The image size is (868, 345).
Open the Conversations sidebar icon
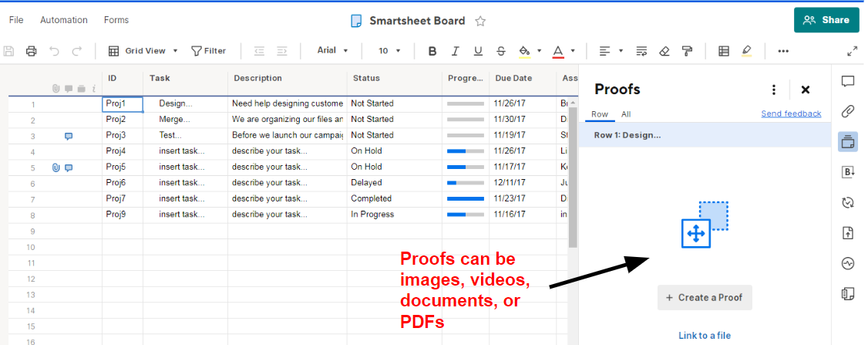[847, 82]
